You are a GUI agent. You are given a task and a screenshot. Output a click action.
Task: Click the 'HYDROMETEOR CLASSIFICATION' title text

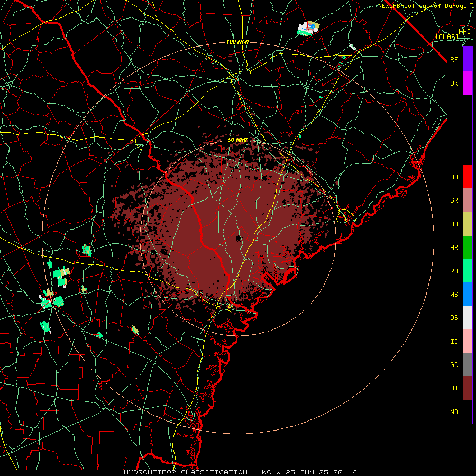click(x=186, y=472)
